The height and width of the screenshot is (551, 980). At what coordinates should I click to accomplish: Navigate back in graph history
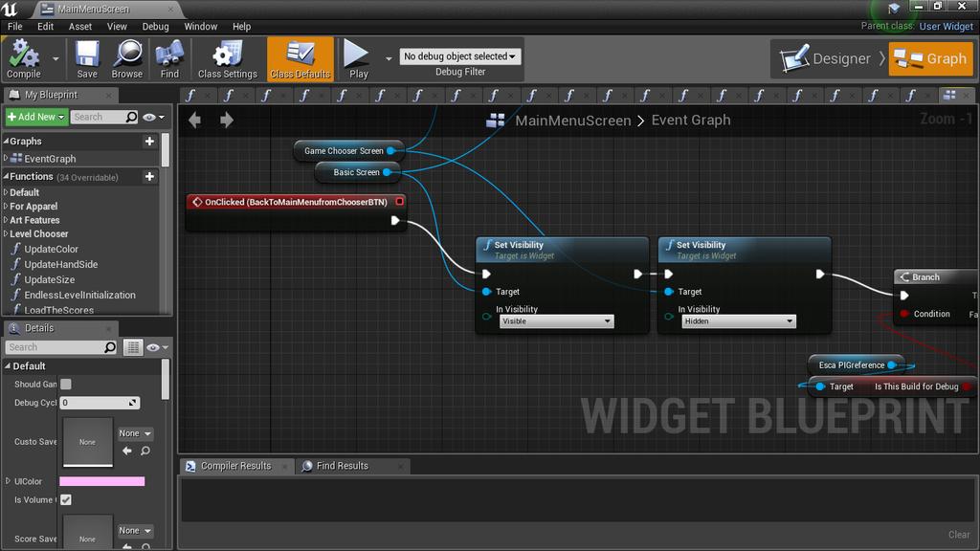(x=194, y=120)
